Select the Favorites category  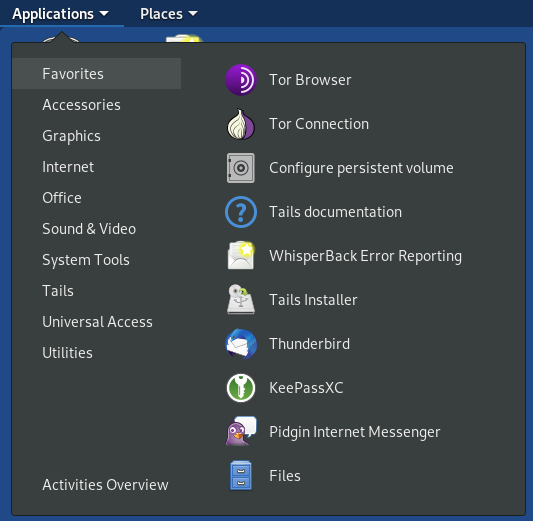[97, 74]
